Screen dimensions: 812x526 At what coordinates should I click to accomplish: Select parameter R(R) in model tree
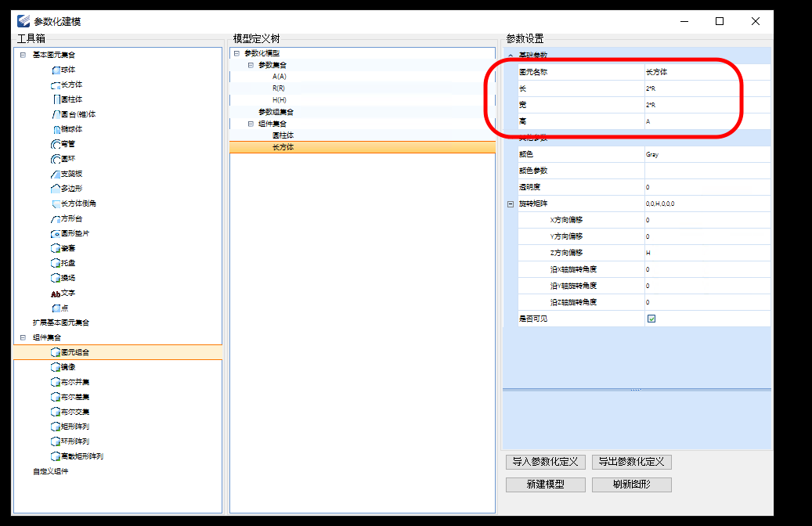click(x=279, y=88)
